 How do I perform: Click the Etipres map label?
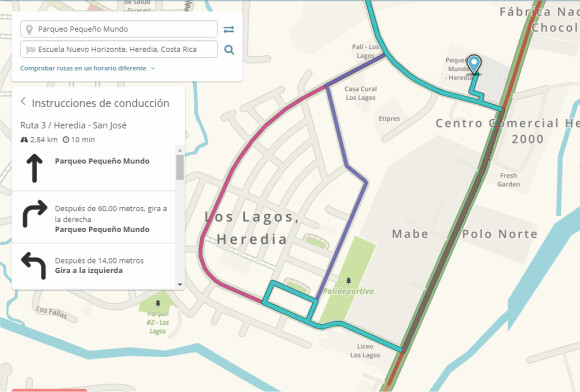coord(389,119)
